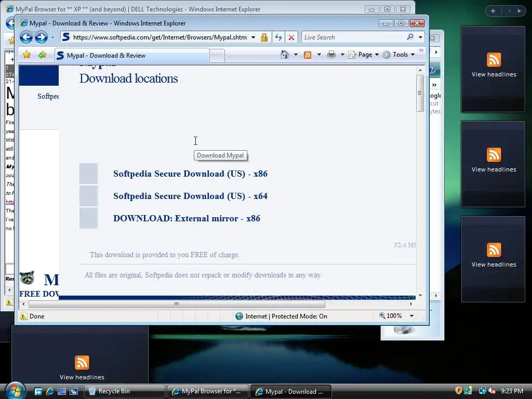The height and width of the screenshot is (399, 532).
Task: Click View headlines in the bottom-left desktop gadget
Action: 82,377
